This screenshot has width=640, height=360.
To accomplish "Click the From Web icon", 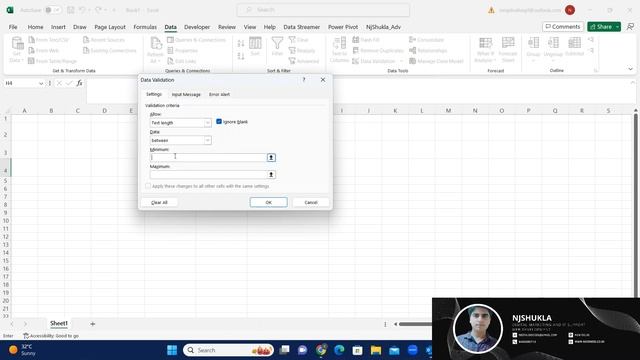I will pyautogui.click(x=31, y=51).
